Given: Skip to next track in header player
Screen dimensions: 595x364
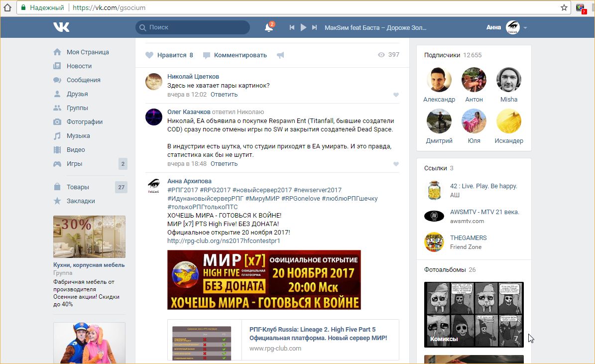Looking at the screenshot, I should [314, 27].
